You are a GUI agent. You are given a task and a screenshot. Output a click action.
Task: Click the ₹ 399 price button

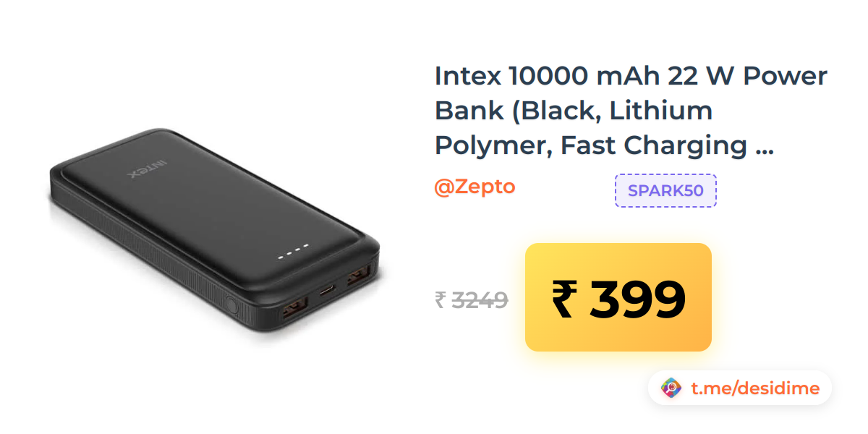pyautogui.click(x=618, y=297)
